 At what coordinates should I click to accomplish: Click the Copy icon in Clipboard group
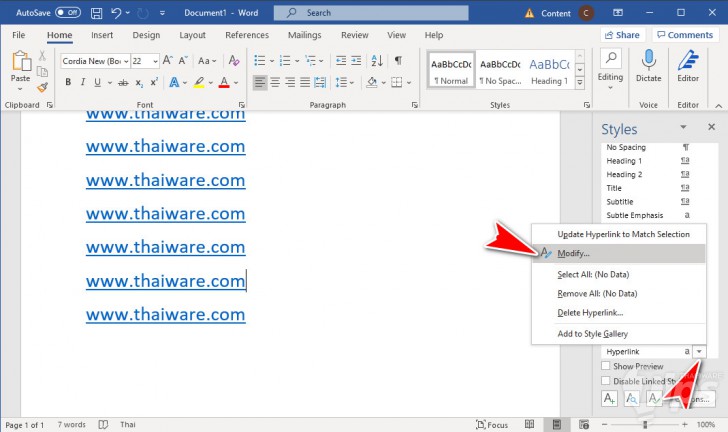(42, 72)
